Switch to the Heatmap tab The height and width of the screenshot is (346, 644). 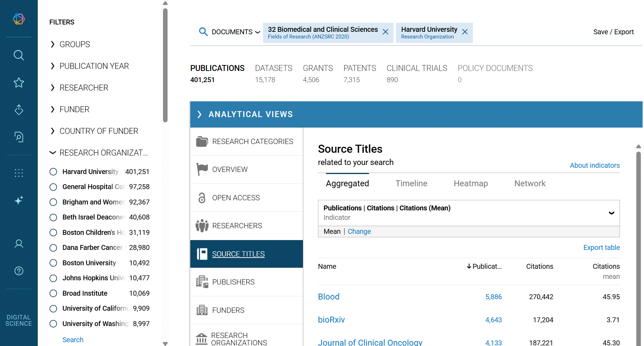470,183
